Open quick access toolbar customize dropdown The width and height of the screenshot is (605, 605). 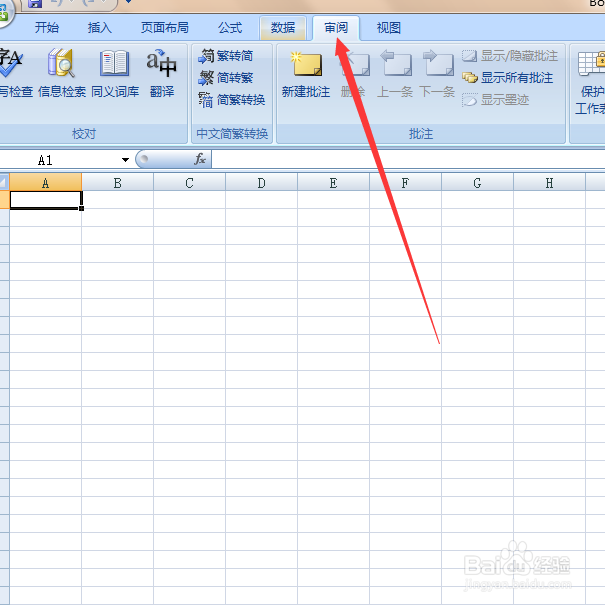128,2
